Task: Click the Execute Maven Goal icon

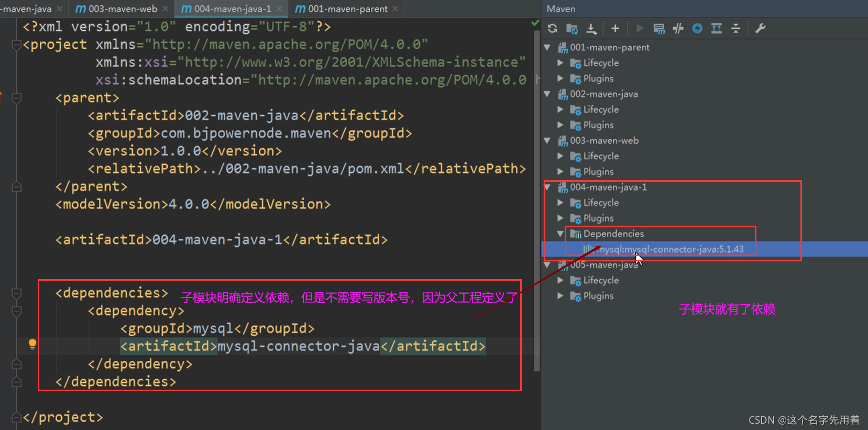Action: click(659, 28)
